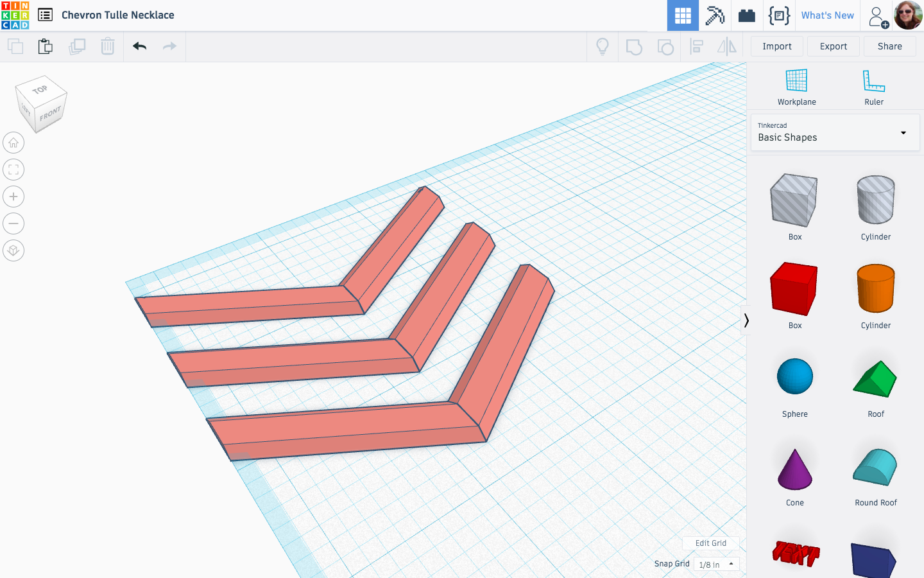Screen dimensions: 924x578
Task: Zoom in with the plus button
Action: pyautogui.click(x=13, y=197)
